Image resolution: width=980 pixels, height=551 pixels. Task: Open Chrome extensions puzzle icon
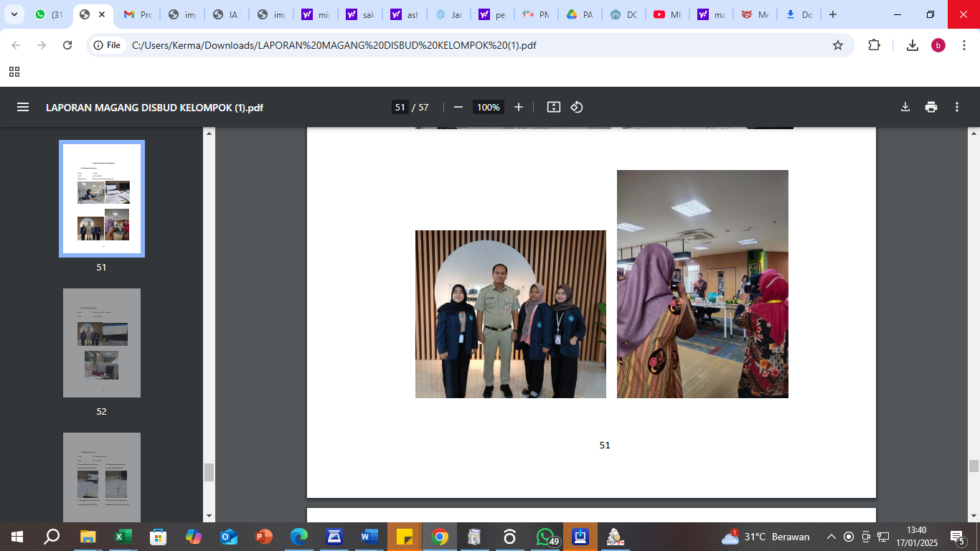874,45
